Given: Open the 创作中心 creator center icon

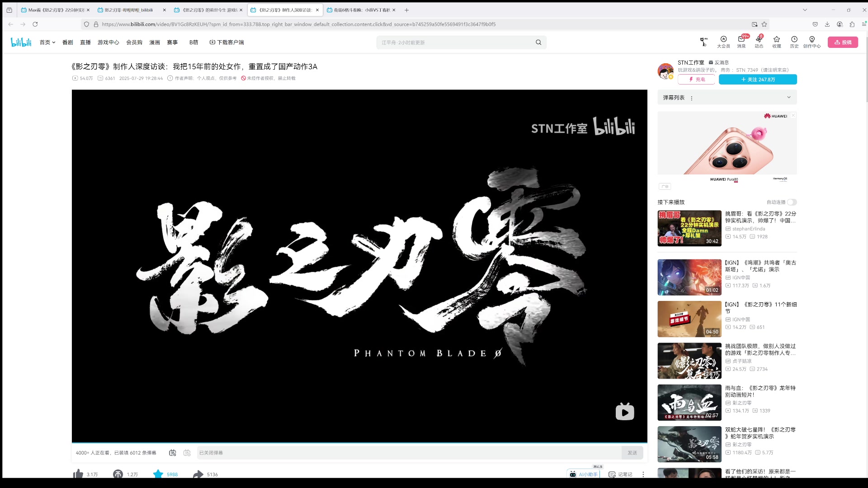Looking at the screenshot, I should pos(812,42).
